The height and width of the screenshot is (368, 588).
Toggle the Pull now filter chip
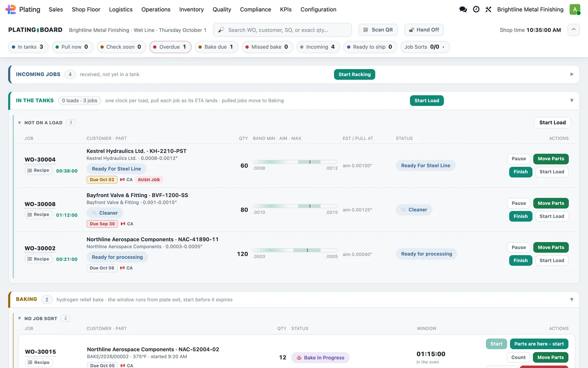tap(73, 47)
